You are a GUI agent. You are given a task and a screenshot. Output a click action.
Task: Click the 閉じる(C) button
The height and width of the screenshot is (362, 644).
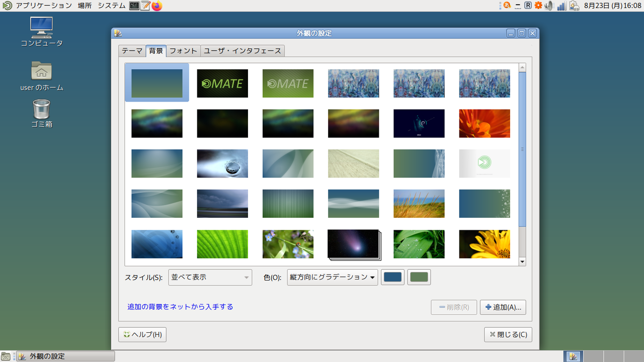[508, 335]
